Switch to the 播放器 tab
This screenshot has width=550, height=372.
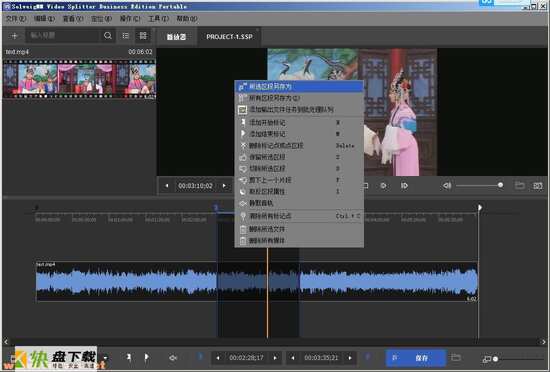pos(176,37)
